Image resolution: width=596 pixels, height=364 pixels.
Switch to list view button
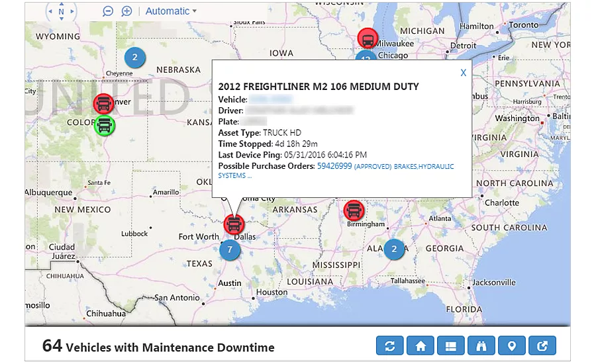click(x=451, y=345)
